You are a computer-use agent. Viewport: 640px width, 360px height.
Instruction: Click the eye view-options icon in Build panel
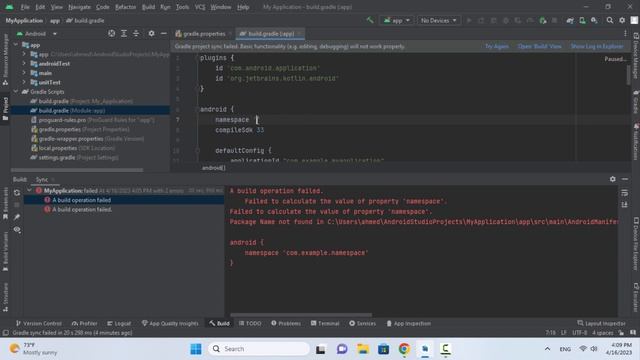coord(17,230)
